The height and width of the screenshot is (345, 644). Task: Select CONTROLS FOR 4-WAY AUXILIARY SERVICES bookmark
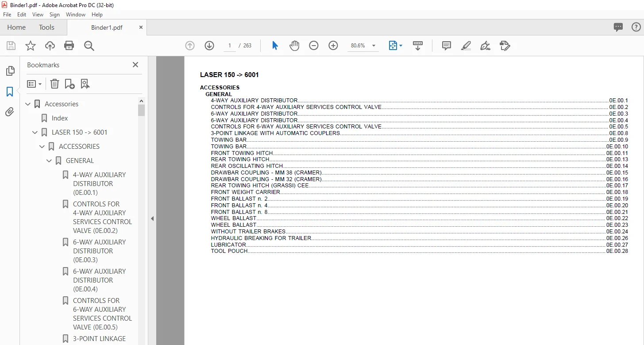pos(103,217)
